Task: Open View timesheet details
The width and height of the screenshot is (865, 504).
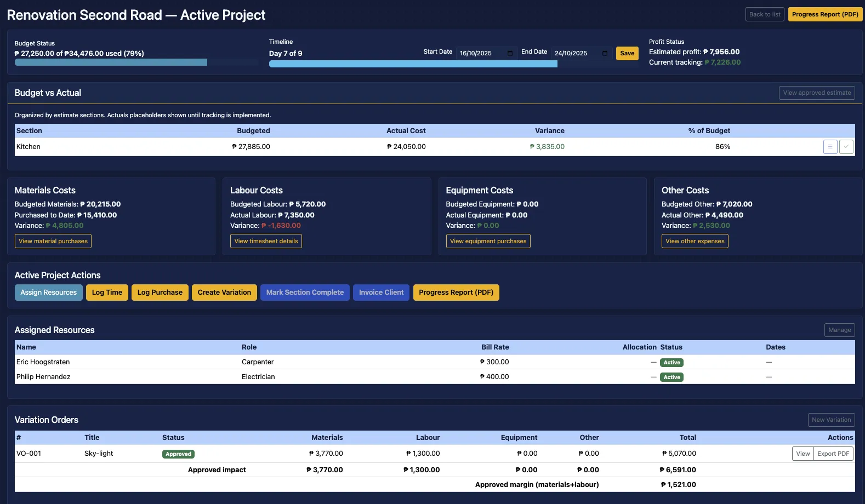Action: [x=266, y=241]
